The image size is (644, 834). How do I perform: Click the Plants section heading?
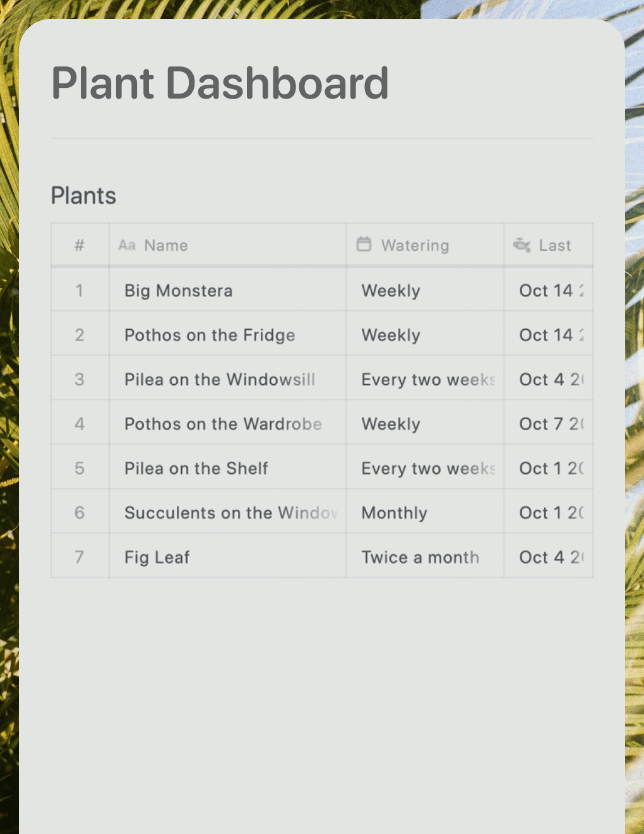[x=83, y=196]
